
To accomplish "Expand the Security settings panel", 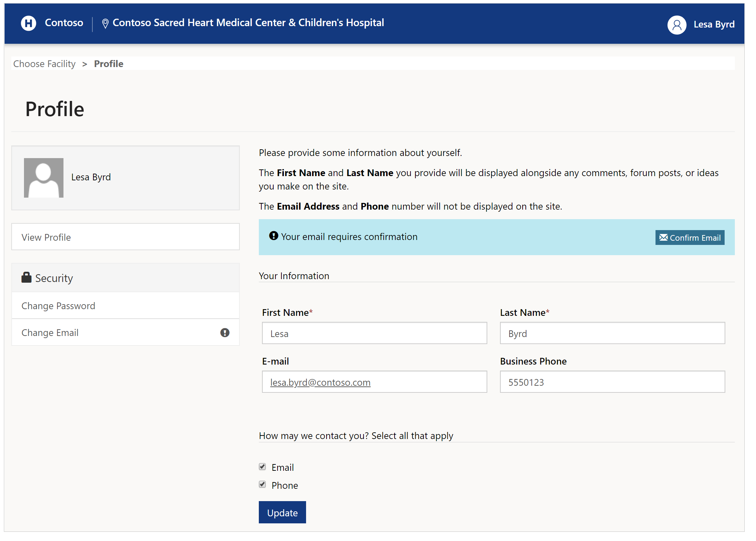I will [x=124, y=277].
